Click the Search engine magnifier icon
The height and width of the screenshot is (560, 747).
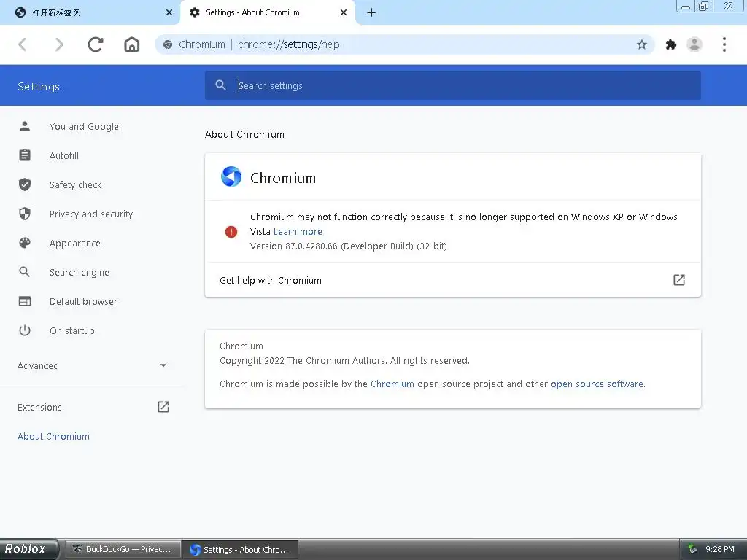pyautogui.click(x=25, y=272)
